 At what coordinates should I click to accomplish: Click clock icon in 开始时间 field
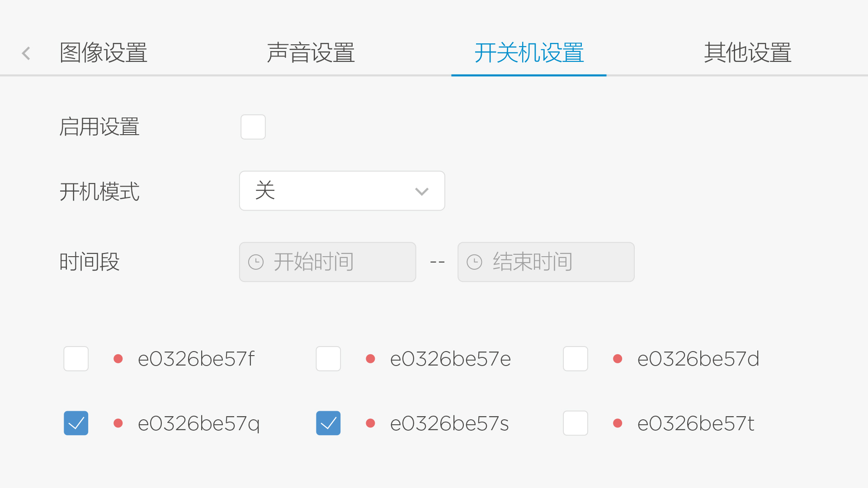(x=256, y=262)
